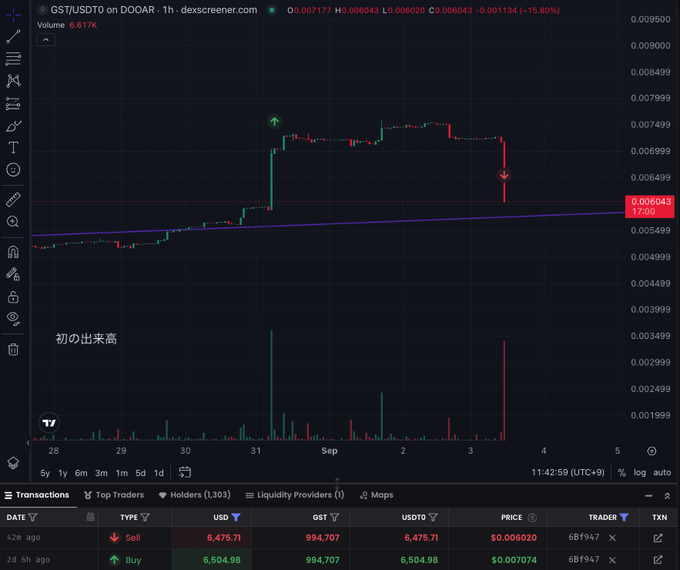The width and height of the screenshot is (680, 570).
Task: Click the $0.006020 price cell
Action: [513, 538]
